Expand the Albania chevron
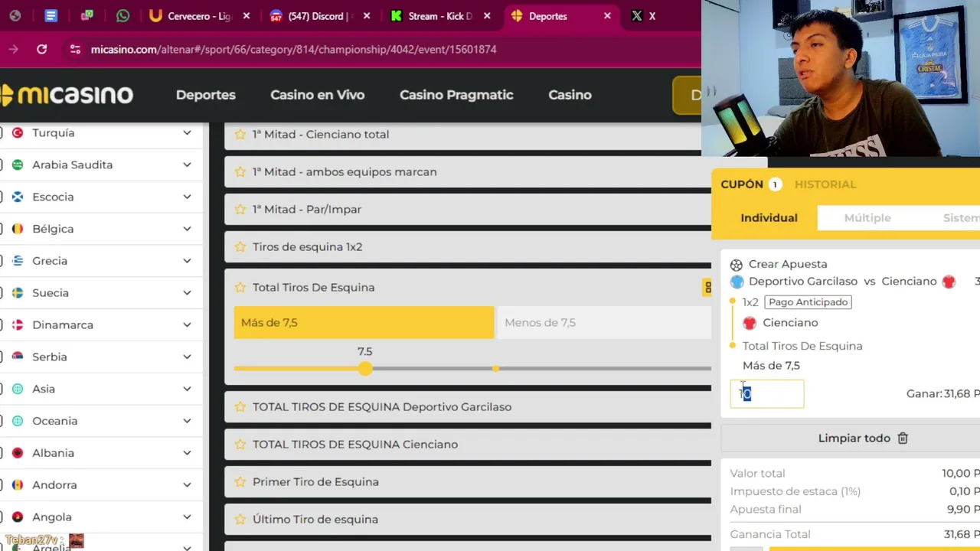This screenshot has height=551, width=980. [x=187, y=453]
